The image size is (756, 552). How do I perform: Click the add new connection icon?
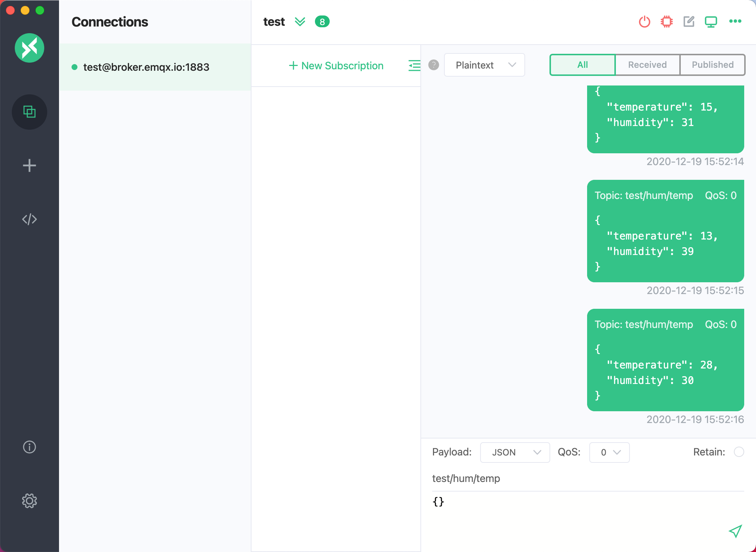(x=30, y=165)
